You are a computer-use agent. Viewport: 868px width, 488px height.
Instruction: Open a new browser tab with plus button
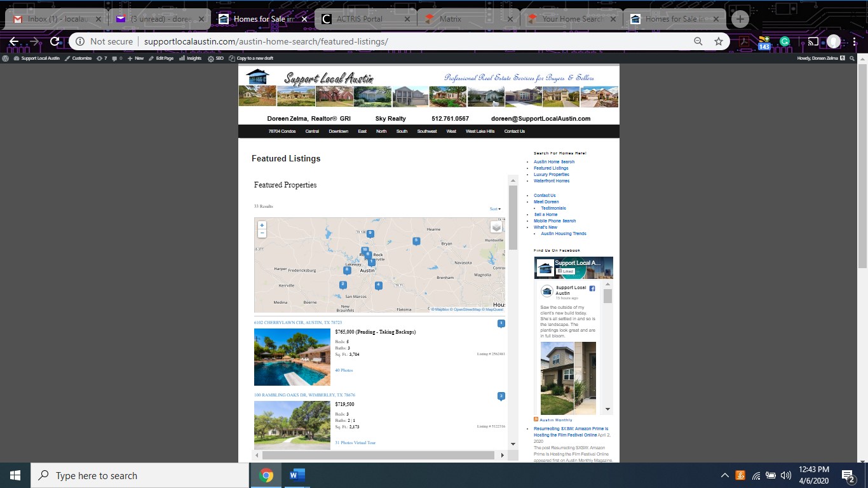[739, 19]
